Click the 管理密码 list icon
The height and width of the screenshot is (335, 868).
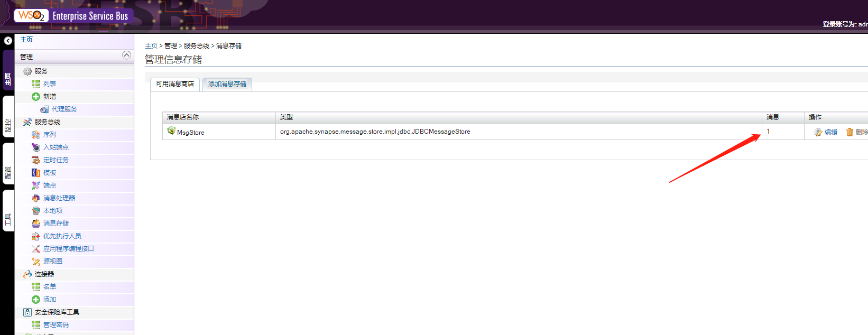coord(36,325)
